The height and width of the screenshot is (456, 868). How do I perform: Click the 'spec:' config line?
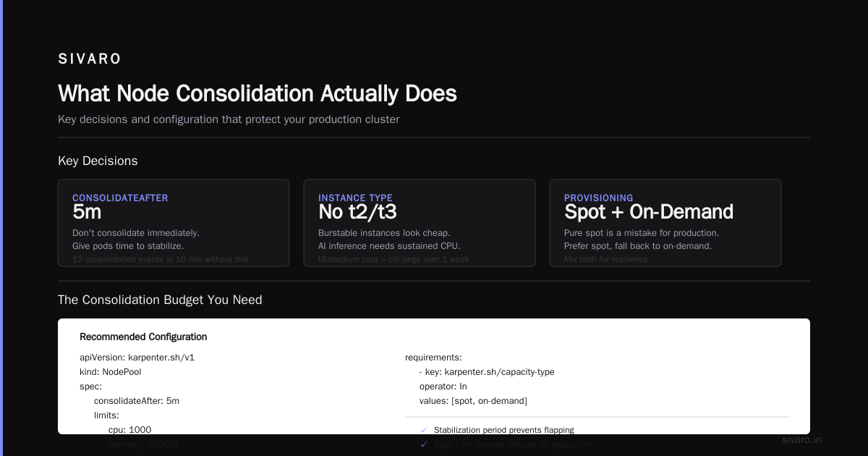pos(90,387)
